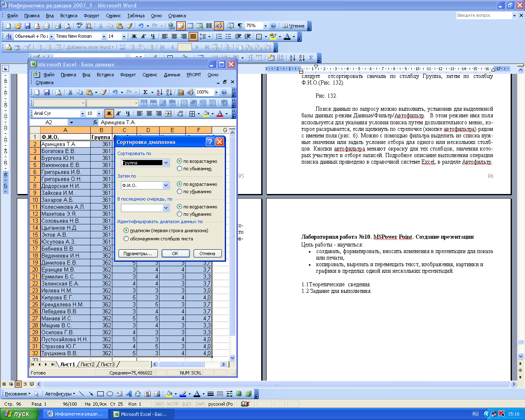Click Word Open folder icon

coord(18,26)
